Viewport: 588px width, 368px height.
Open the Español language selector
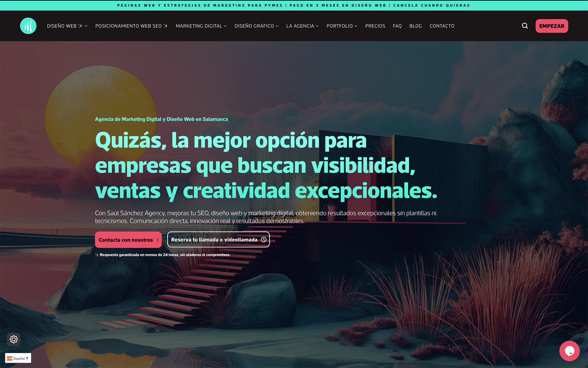point(18,358)
